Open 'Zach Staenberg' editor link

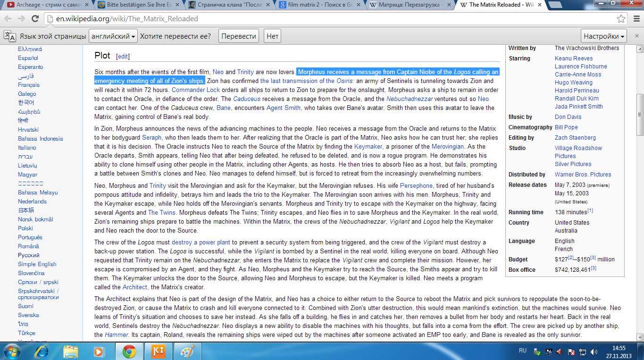[575, 138]
